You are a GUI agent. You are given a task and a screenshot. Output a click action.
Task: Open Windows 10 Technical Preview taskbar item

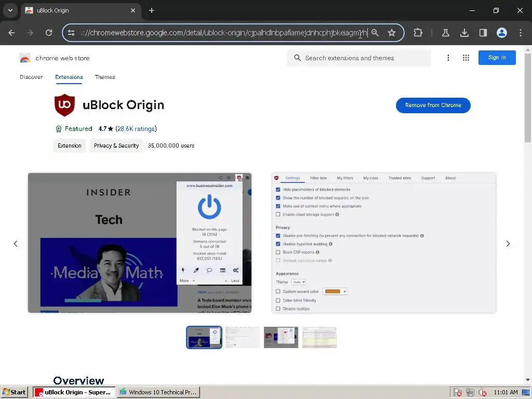[158, 392]
